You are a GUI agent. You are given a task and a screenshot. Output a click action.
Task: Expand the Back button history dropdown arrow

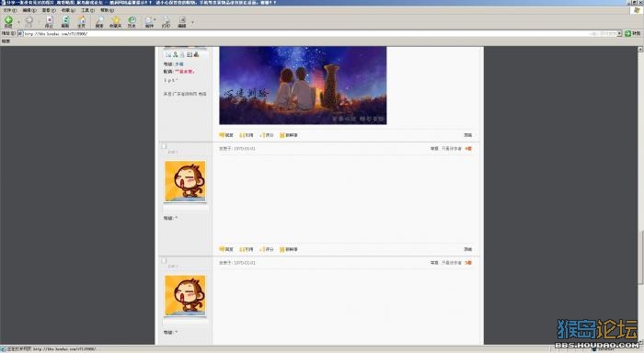point(18,22)
